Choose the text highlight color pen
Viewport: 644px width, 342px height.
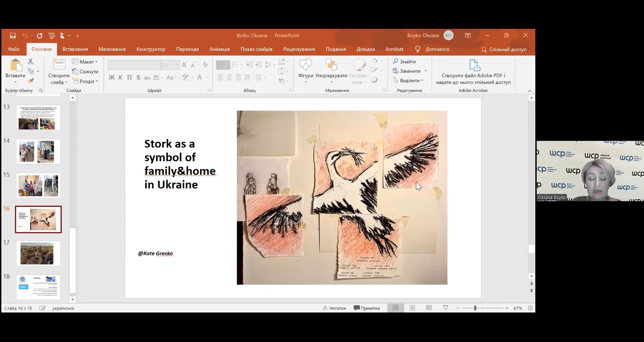tap(185, 77)
